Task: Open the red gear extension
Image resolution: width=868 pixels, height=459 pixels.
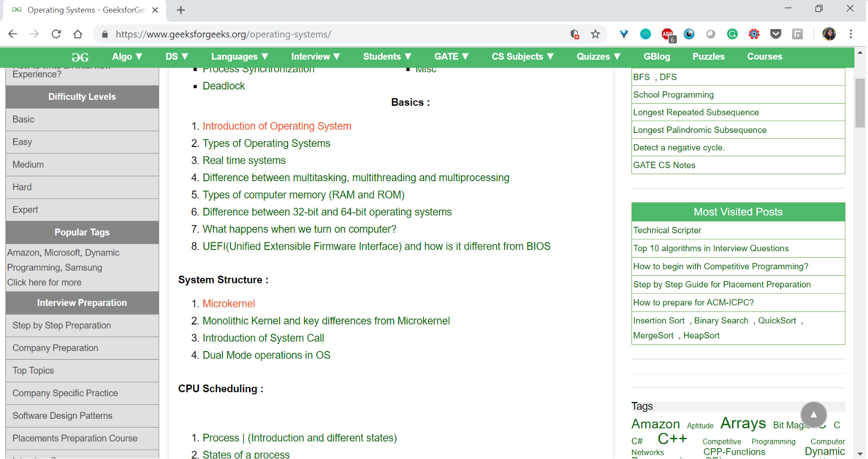Action: (754, 34)
